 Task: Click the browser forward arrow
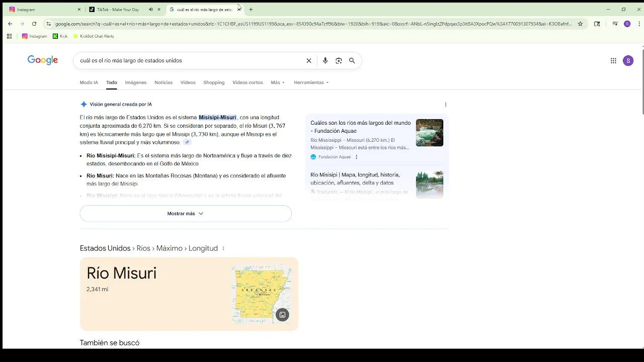[x=22, y=24]
